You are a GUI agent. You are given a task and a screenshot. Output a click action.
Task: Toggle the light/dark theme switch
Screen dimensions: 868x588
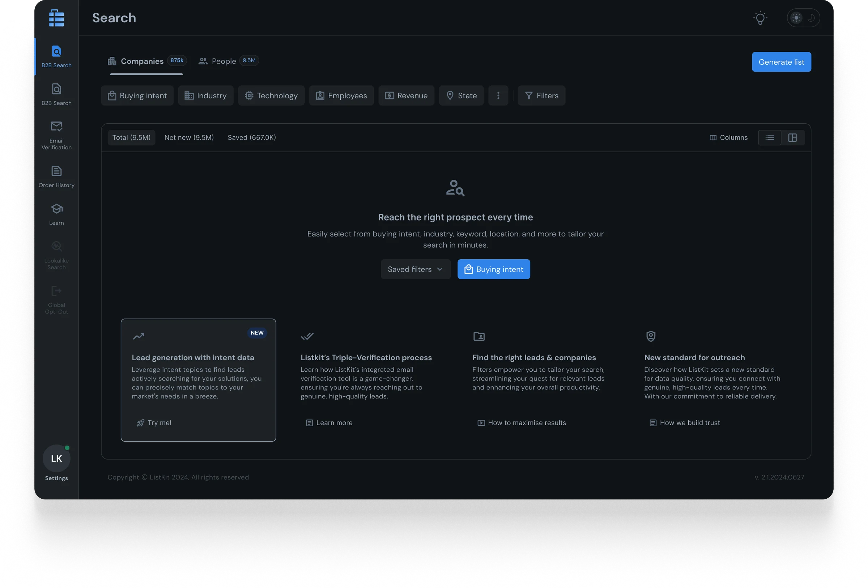click(x=803, y=18)
